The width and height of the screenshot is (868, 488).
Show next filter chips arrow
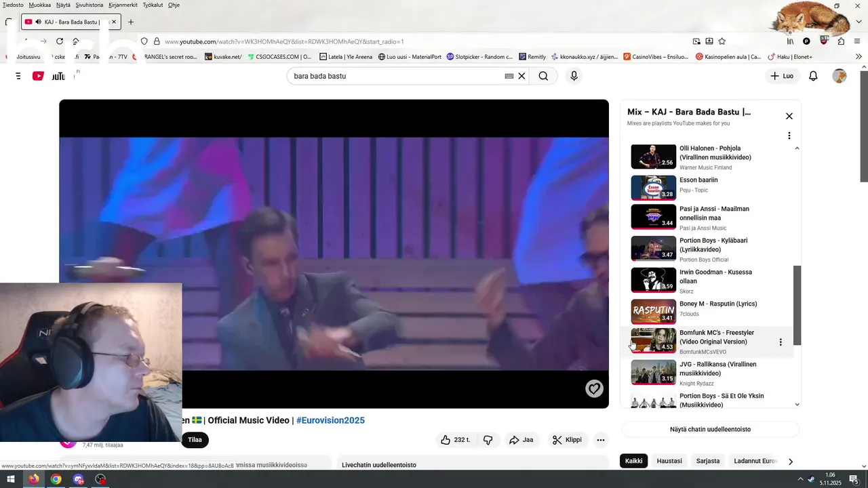[790, 462]
